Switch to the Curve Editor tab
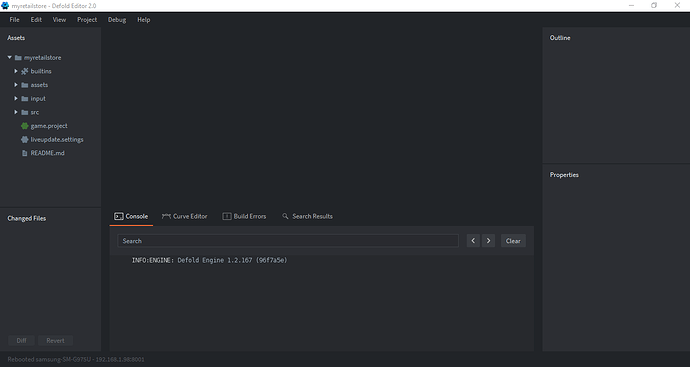Screen dimensions: 690x367 184,217
